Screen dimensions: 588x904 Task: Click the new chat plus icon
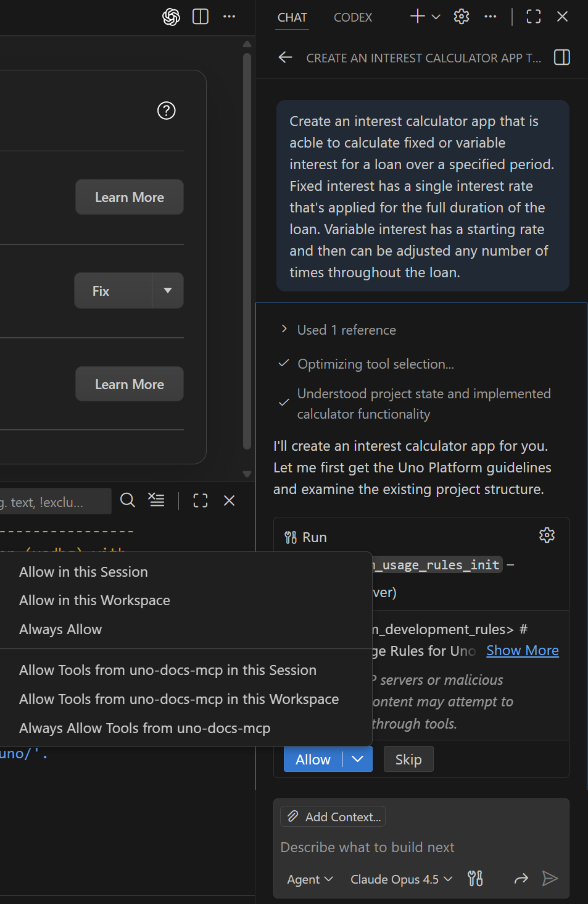coord(418,17)
